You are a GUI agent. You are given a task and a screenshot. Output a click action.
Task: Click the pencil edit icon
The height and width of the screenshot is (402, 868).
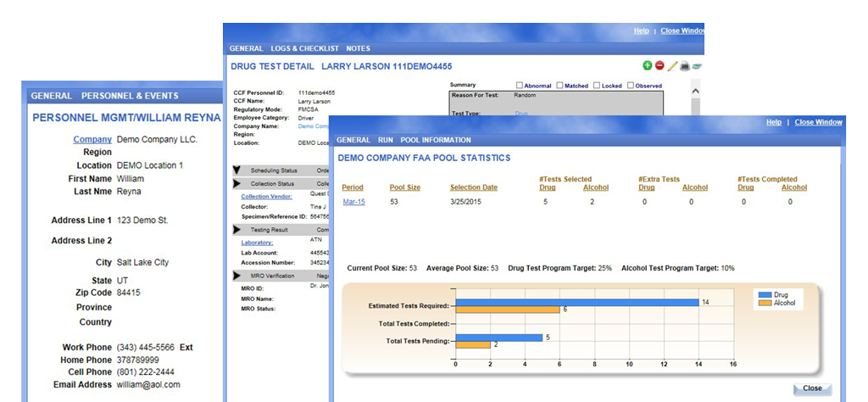[x=672, y=65]
